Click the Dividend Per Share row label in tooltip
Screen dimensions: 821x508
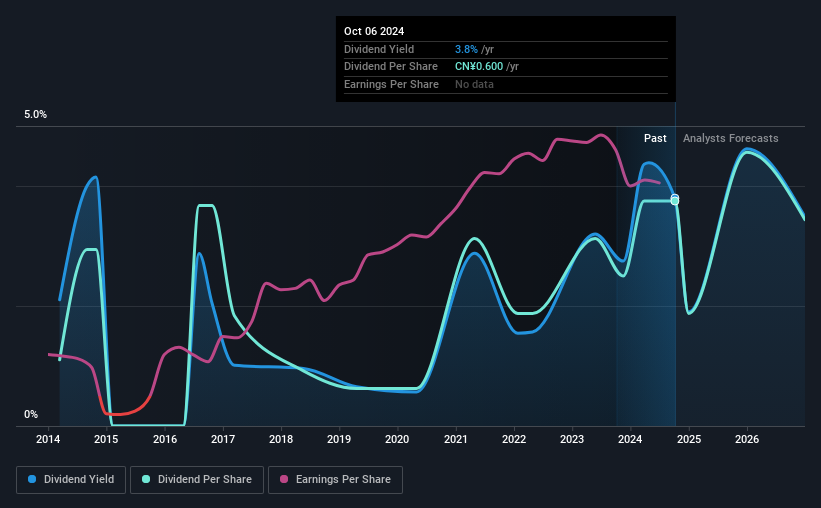point(391,67)
